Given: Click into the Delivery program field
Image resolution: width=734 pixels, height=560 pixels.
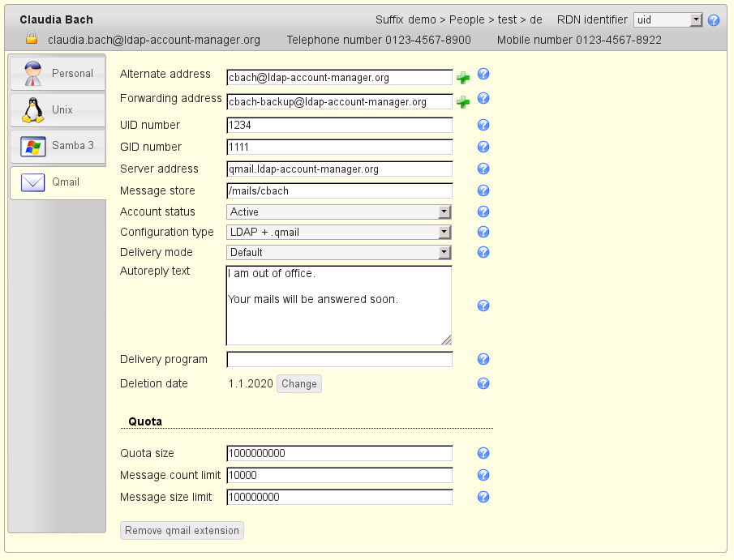Looking at the screenshot, I should (x=339, y=359).
